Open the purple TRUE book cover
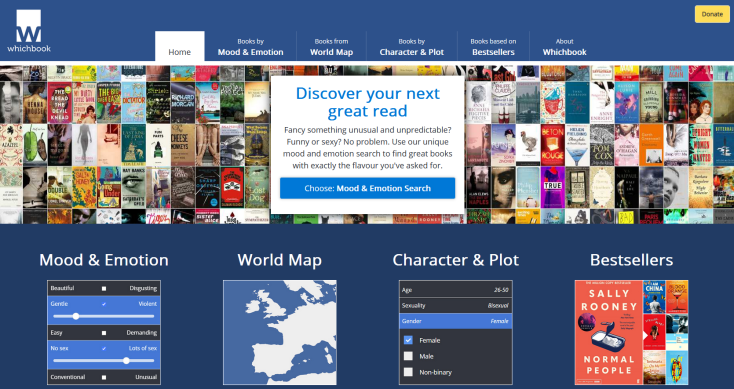This screenshot has height=389, width=734. (552, 187)
